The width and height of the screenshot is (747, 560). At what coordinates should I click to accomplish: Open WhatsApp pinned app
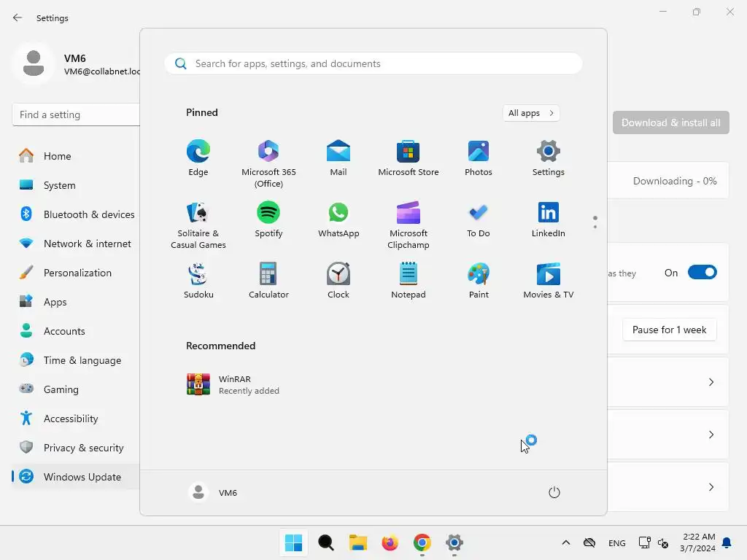point(338,219)
